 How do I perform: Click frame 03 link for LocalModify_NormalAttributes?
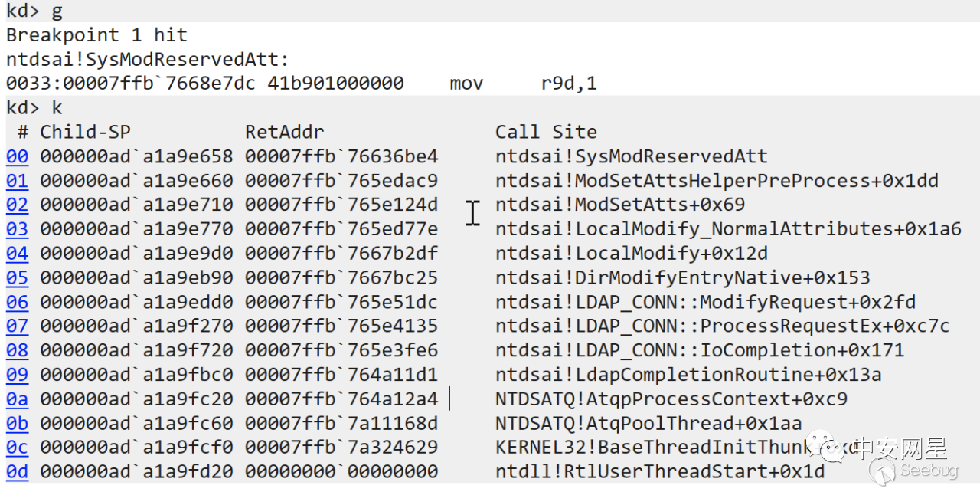(x=17, y=229)
